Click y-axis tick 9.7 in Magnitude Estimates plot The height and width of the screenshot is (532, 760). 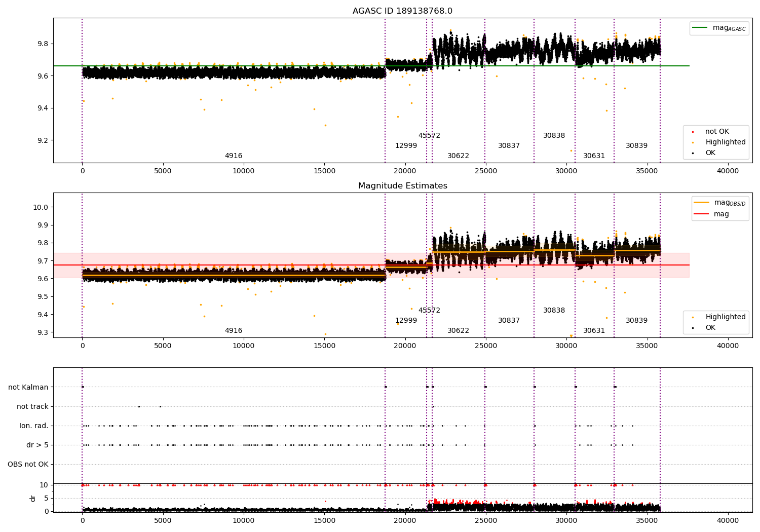pyautogui.click(x=43, y=261)
